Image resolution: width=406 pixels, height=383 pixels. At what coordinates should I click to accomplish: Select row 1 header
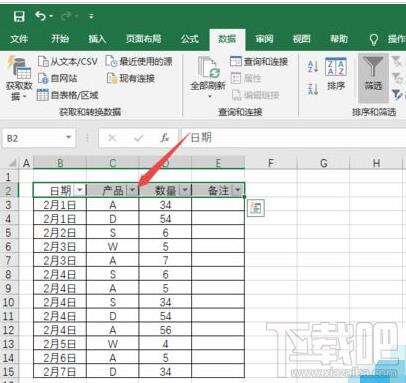(9, 177)
